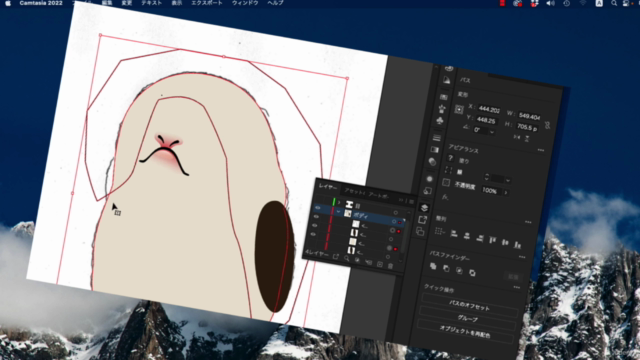The image size is (640, 360).
Task: Toggle visibility eye of third path sublayer
Action: tap(313, 234)
